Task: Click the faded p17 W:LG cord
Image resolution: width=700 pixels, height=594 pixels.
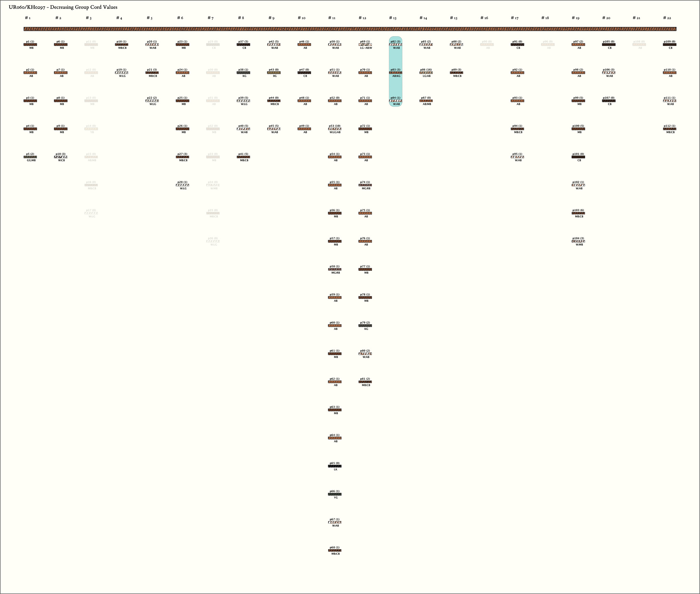Action: click(x=91, y=213)
